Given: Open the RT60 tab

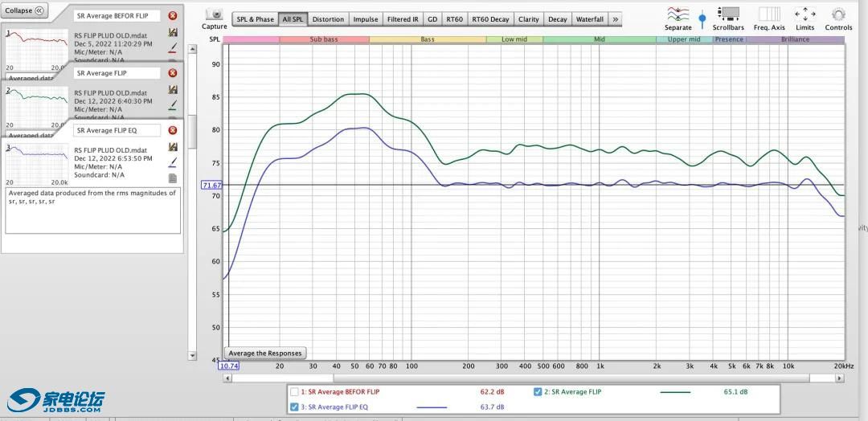Looking at the screenshot, I should point(454,19).
